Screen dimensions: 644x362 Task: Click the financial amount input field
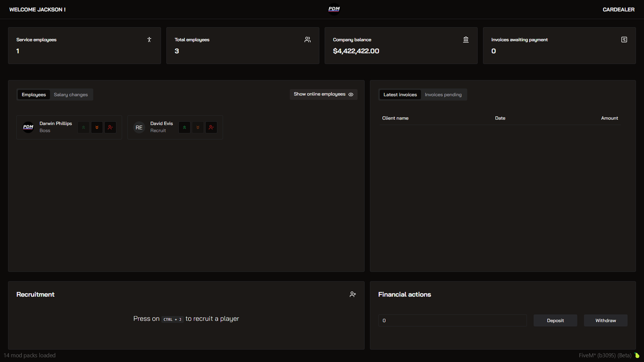tap(452, 320)
